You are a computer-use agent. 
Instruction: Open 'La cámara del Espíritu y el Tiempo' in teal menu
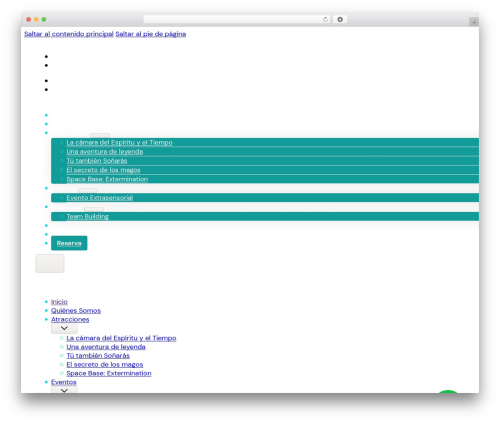coord(119,142)
